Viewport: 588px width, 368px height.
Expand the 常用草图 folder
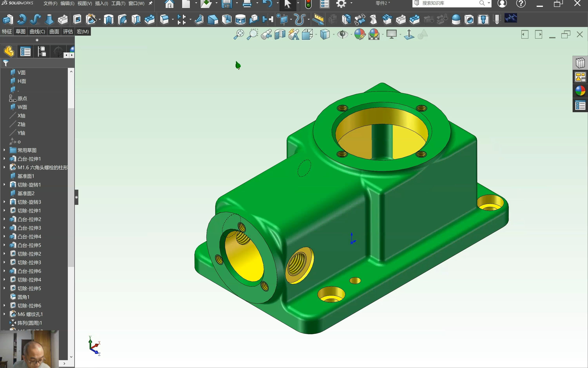pos(4,150)
